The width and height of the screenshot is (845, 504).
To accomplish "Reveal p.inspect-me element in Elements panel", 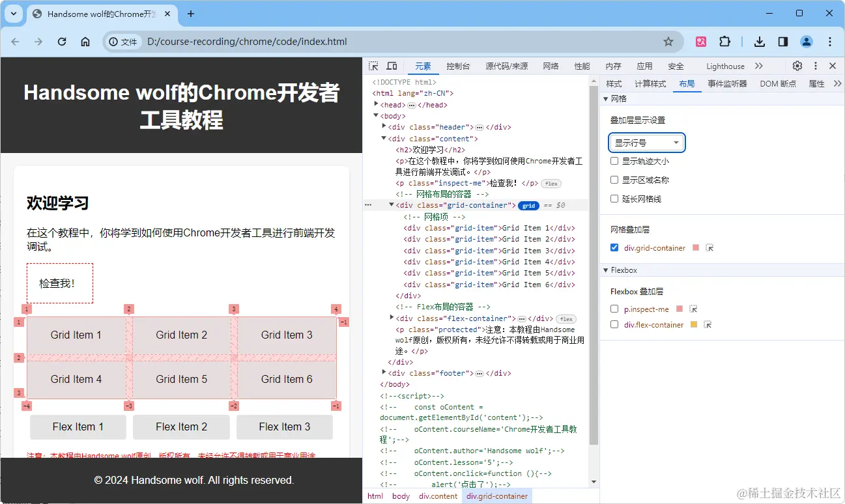I will tap(693, 309).
